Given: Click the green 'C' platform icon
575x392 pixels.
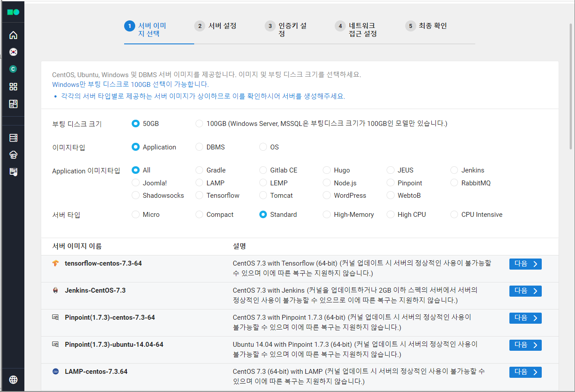Looking at the screenshot, I should (13, 69).
